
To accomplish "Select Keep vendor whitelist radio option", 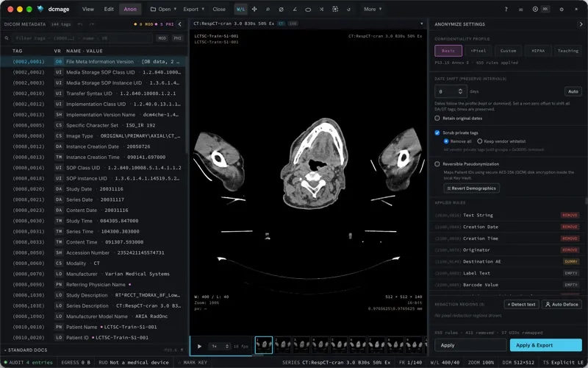I will pos(480,141).
